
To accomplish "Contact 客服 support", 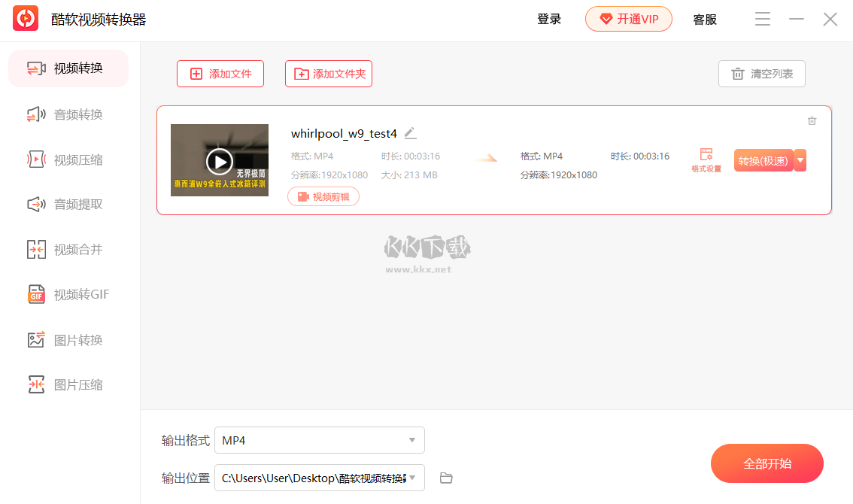I will [x=705, y=20].
